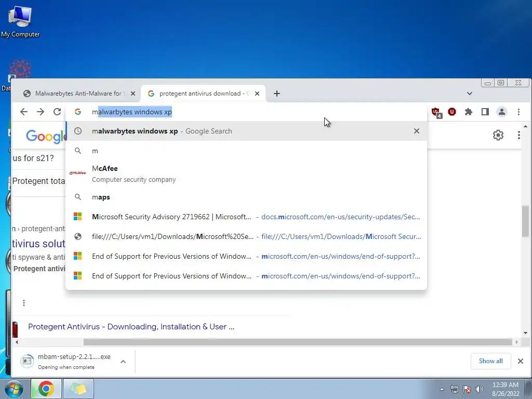The image size is (532, 399).
Task: Switch to the Malwarebytes Anti-Malware tab
Action: (x=79, y=94)
